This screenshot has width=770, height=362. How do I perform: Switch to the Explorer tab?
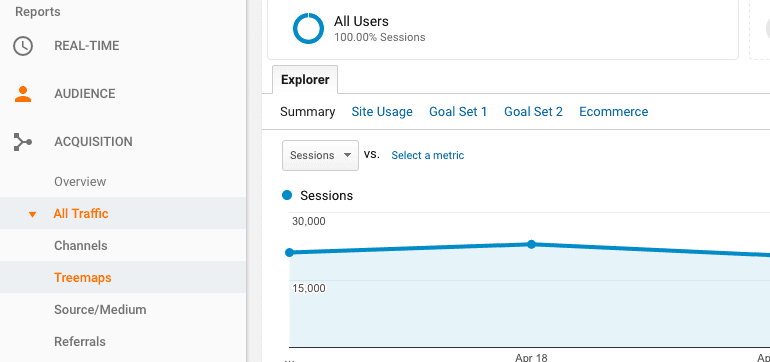tap(305, 80)
